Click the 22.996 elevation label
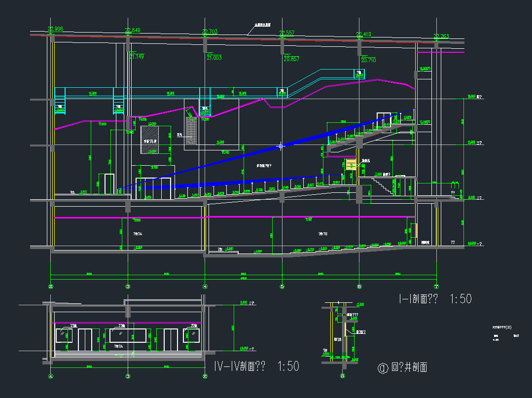The image size is (532, 398). (x=55, y=29)
